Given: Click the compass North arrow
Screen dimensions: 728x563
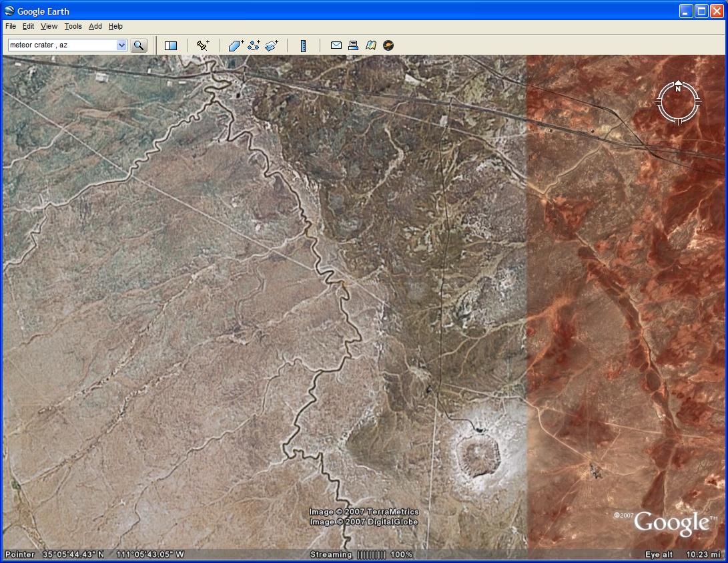Looking at the screenshot, I should [x=678, y=87].
